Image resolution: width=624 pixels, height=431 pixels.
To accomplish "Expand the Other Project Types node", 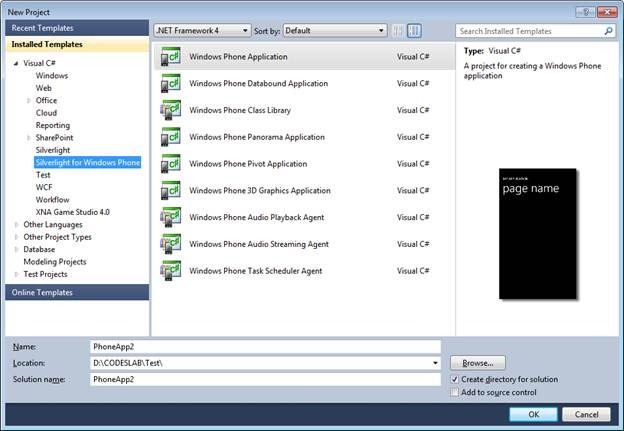I will point(16,237).
